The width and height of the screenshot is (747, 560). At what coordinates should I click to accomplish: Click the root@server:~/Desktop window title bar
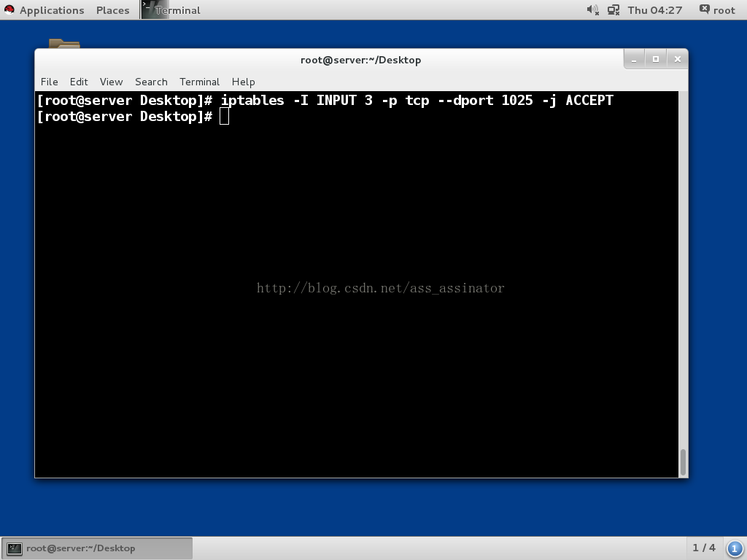pos(360,60)
